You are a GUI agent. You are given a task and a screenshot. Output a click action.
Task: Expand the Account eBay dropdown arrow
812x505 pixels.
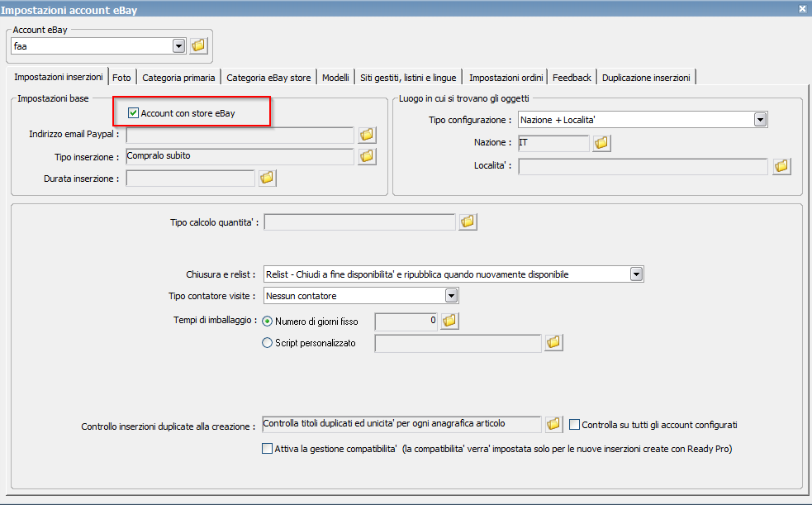point(178,46)
